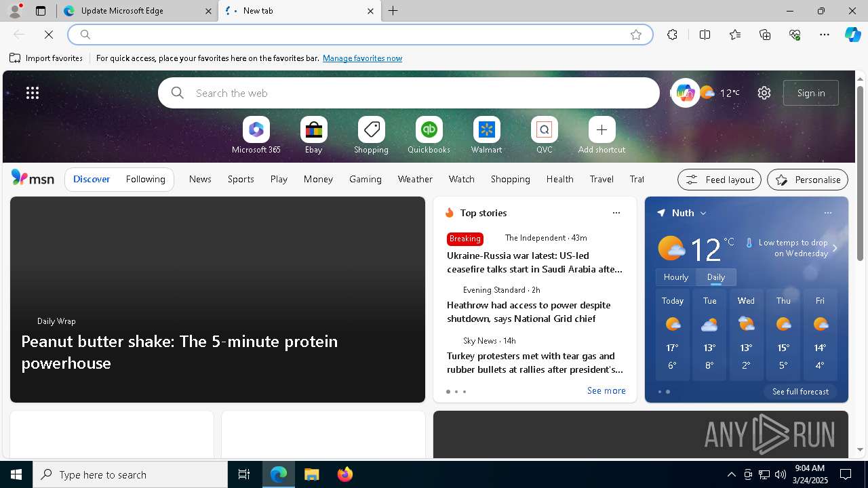Click the Personalise button
The image size is (868, 488).
(808, 180)
